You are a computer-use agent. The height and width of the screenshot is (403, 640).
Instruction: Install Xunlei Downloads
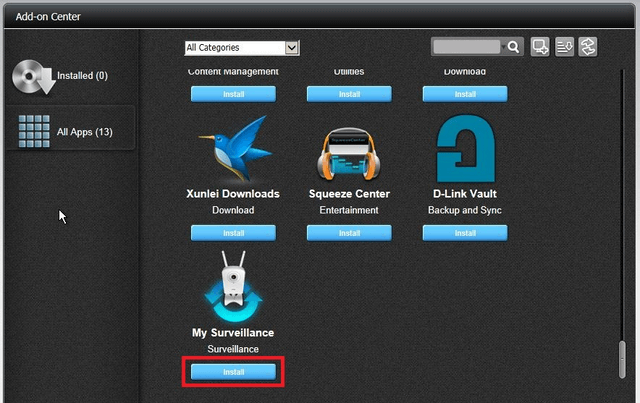(x=233, y=233)
